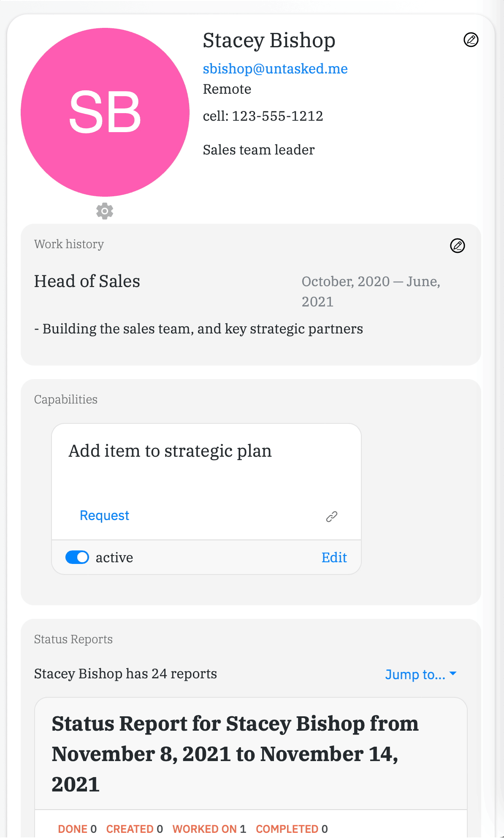Toggle the active capability switch

coord(77,557)
